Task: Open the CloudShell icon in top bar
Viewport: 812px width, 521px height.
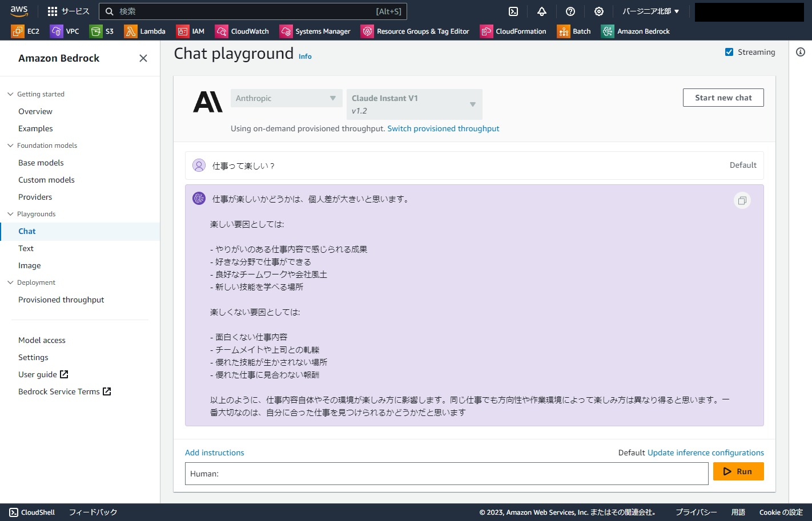Action: (513, 11)
